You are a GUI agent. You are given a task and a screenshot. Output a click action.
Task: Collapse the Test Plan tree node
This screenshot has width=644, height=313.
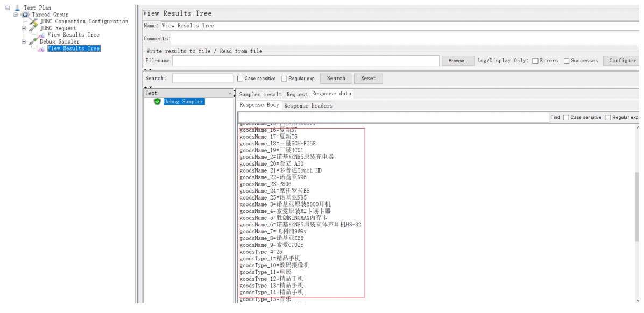coord(8,8)
